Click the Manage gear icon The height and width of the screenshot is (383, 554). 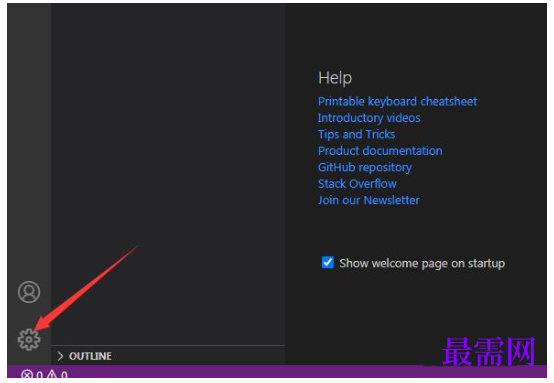pyautogui.click(x=29, y=340)
